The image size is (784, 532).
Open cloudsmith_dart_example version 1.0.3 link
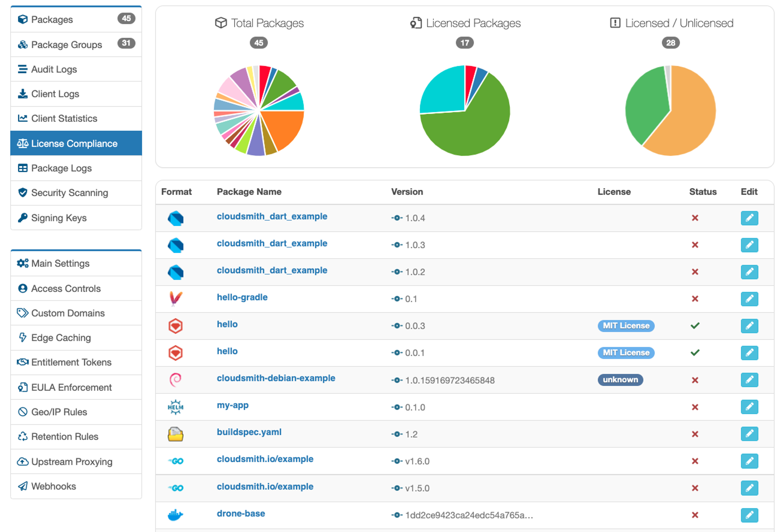(272, 243)
